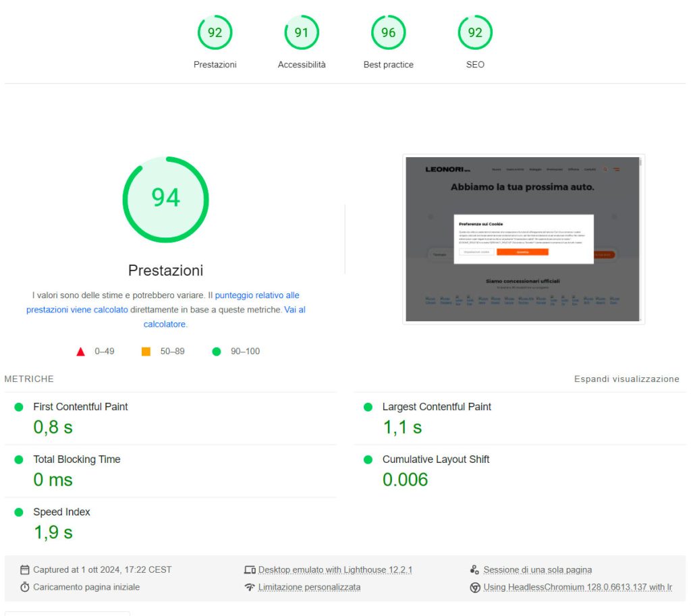
Task: Click the Chromium icon beside HeadlessChromium text
Action: (475, 588)
